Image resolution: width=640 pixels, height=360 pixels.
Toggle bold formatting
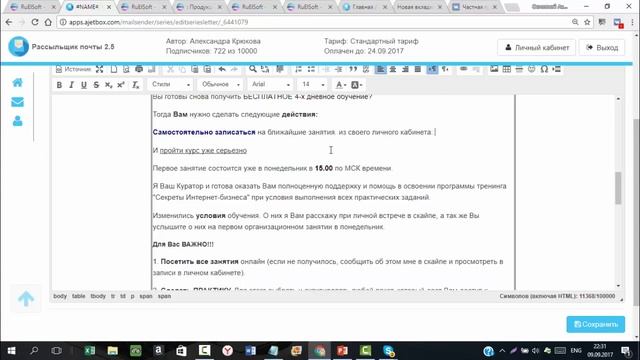click(x=59, y=85)
